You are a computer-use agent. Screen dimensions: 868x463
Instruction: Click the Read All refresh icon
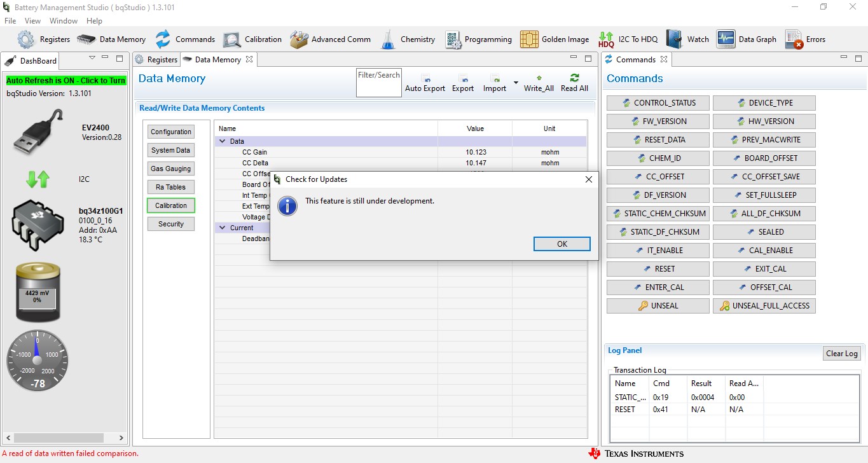[x=574, y=78]
